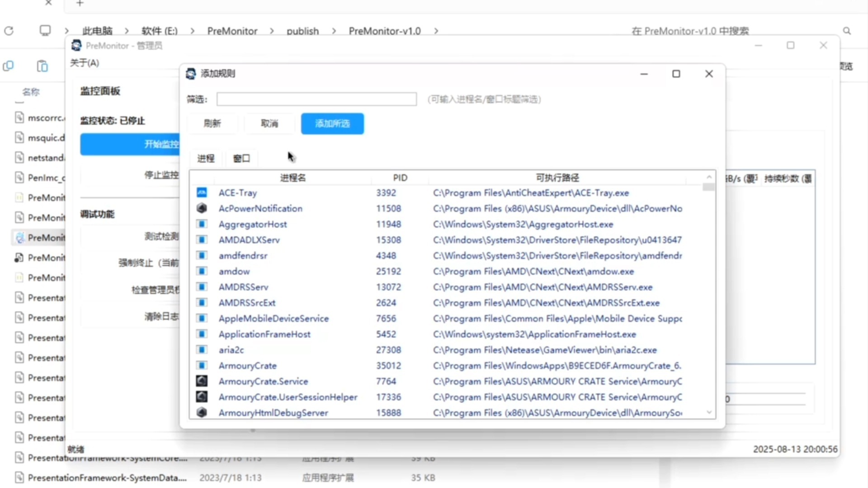
Task: Select PID 3392 cell
Action: click(386, 192)
